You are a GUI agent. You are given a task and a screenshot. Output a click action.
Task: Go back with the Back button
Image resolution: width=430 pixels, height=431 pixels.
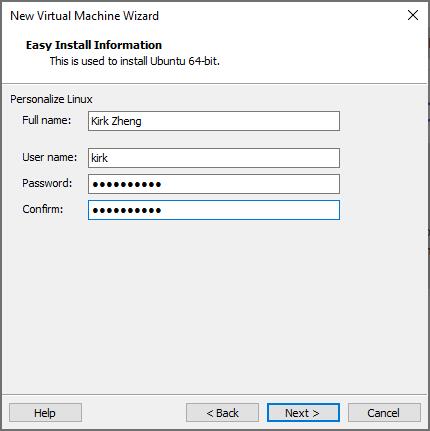coord(222,413)
